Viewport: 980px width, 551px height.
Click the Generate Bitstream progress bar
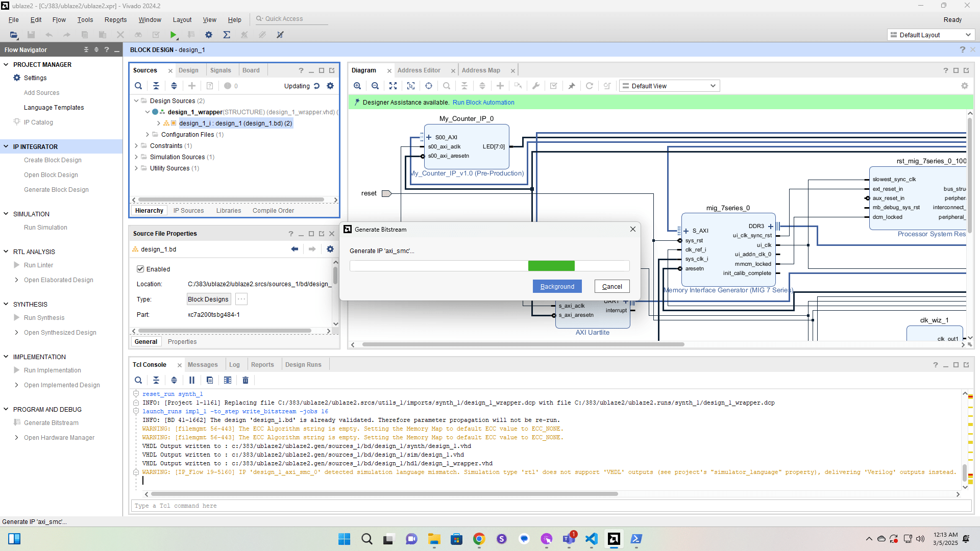pos(489,266)
